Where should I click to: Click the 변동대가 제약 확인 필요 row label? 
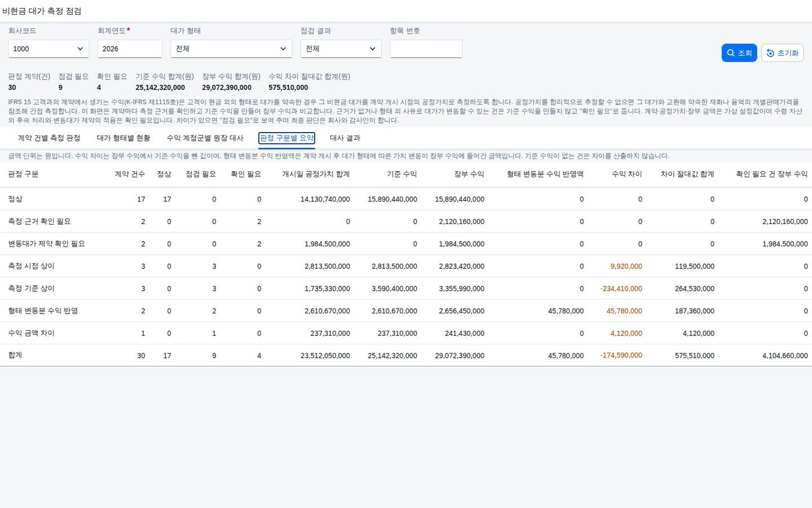[x=46, y=244]
